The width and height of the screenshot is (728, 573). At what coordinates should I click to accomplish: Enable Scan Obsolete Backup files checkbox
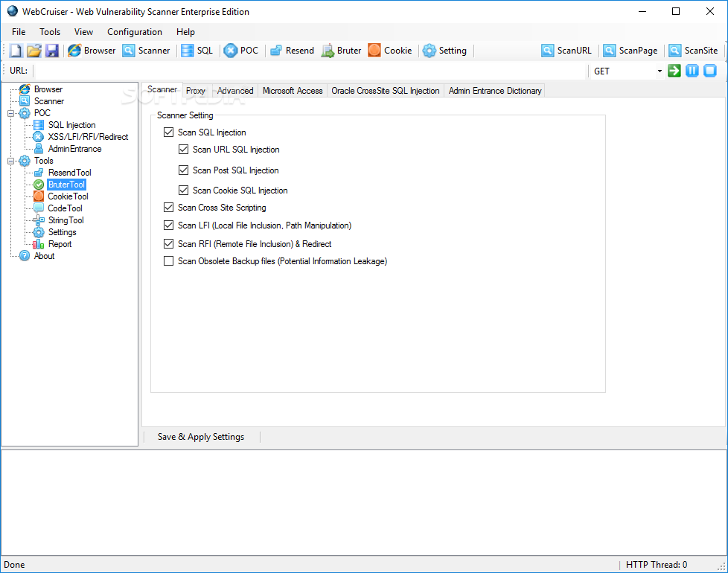point(168,261)
